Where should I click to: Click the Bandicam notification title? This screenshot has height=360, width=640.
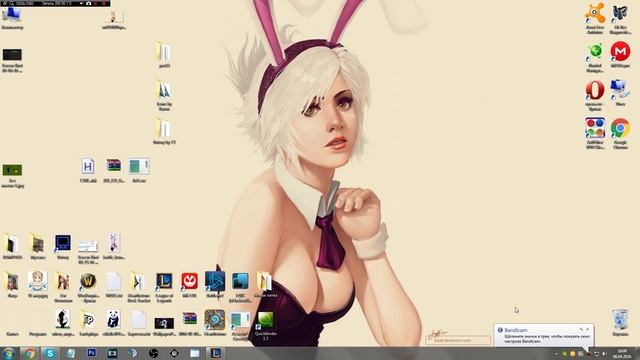(x=516, y=330)
